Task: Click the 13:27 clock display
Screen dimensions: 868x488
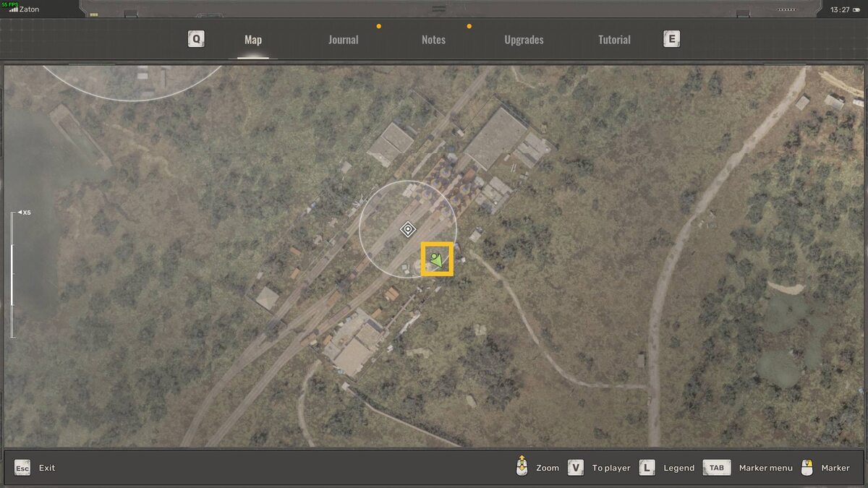Action: point(840,10)
